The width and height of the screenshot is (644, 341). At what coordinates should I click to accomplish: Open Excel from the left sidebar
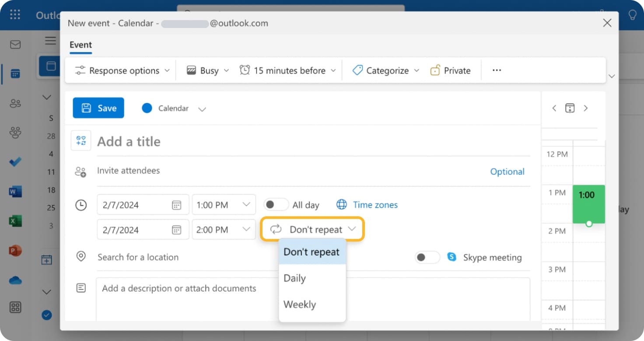[x=15, y=221]
